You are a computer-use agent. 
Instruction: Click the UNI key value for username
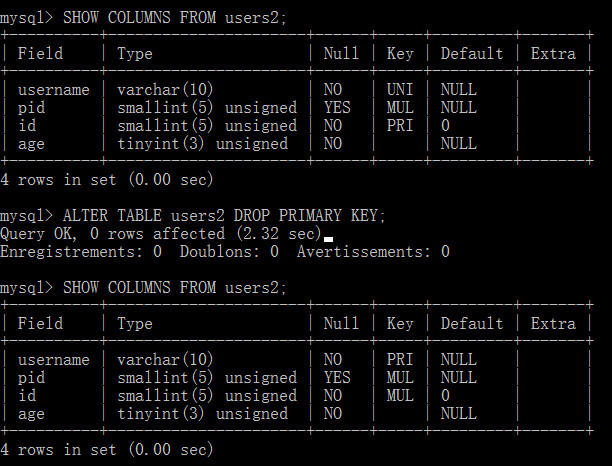point(400,89)
